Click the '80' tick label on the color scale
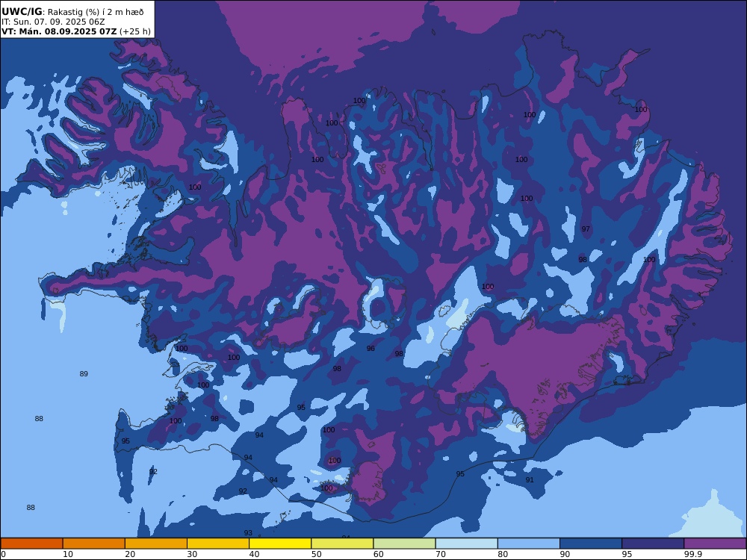The image size is (747, 560). click(503, 554)
